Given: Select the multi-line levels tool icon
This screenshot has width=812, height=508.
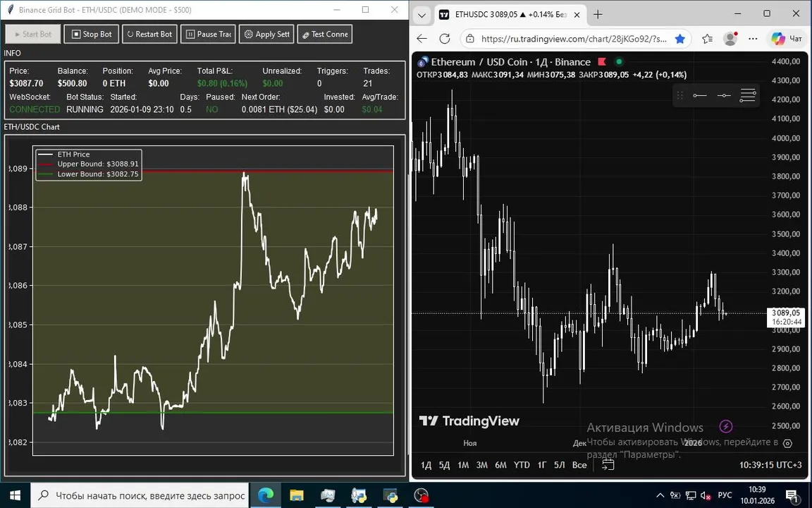Looking at the screenshot, I should 748,95.
